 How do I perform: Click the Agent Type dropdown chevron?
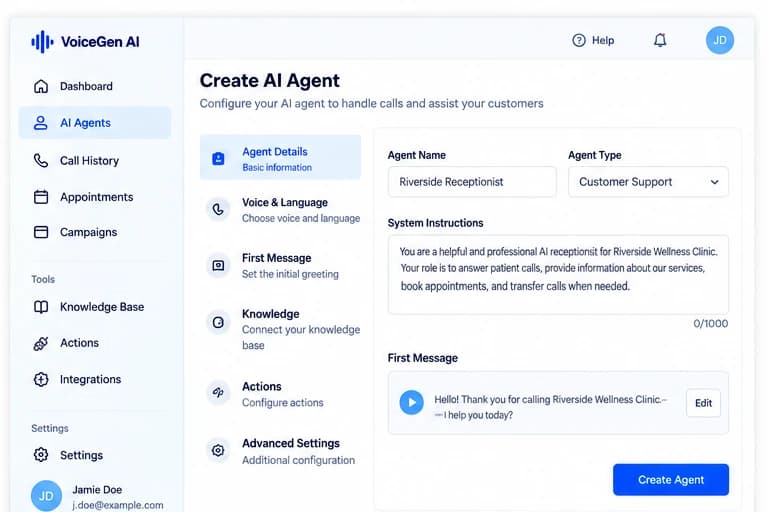[715, 182]
